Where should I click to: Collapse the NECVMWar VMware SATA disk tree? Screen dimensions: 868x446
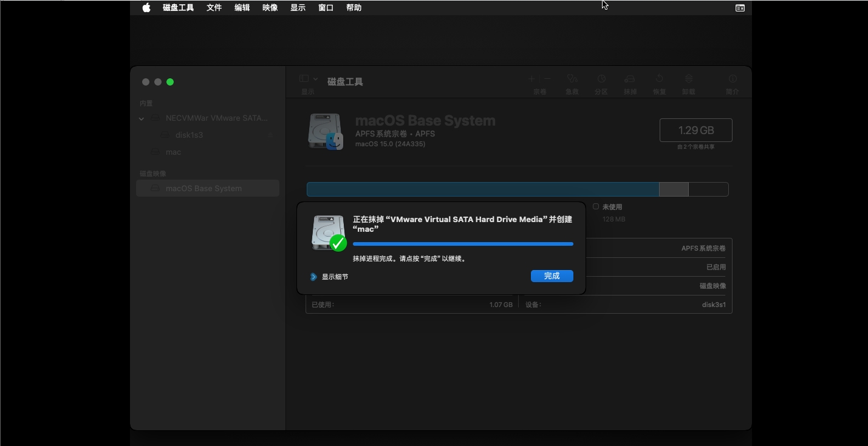point(142,119)
